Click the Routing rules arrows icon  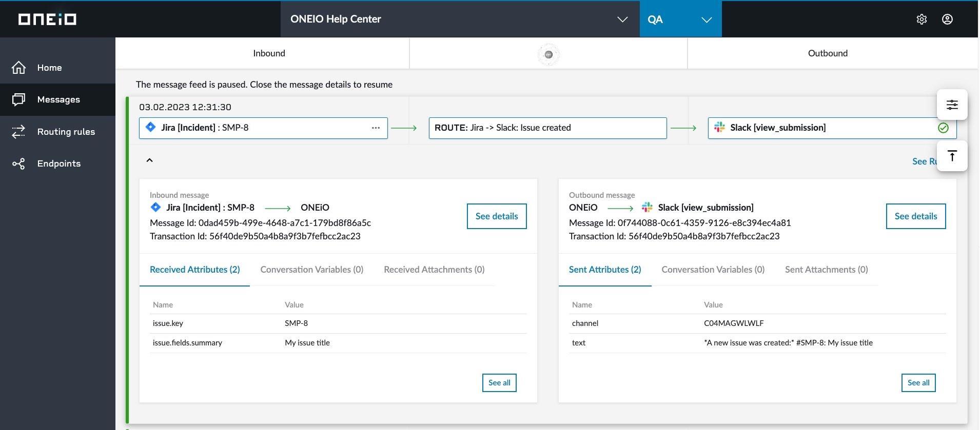tap(18, 132)
